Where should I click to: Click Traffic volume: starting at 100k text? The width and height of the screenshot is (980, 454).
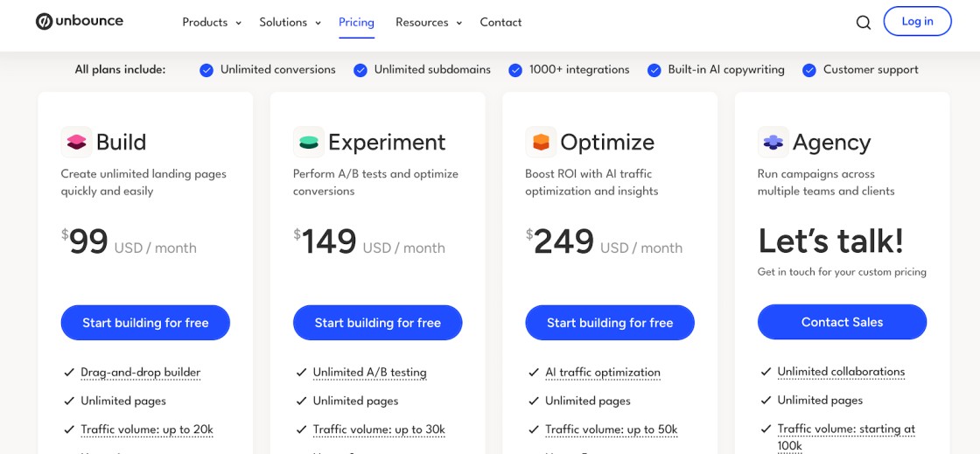846,437
